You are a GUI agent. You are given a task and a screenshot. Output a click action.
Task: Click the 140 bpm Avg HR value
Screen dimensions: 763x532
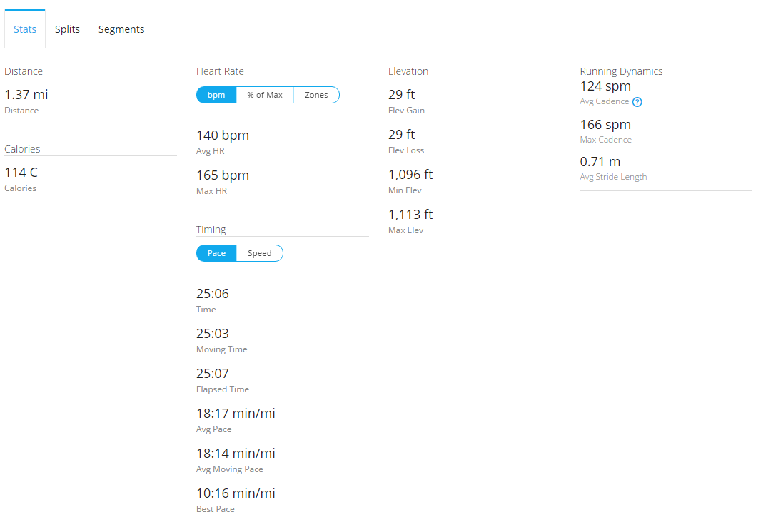point(223,135)
